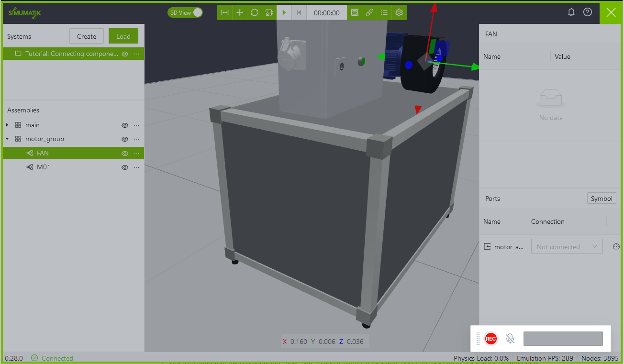Viewport: 624px width, 364px height.
Task: Click the Load system button
Action: (x=123, y=36)
